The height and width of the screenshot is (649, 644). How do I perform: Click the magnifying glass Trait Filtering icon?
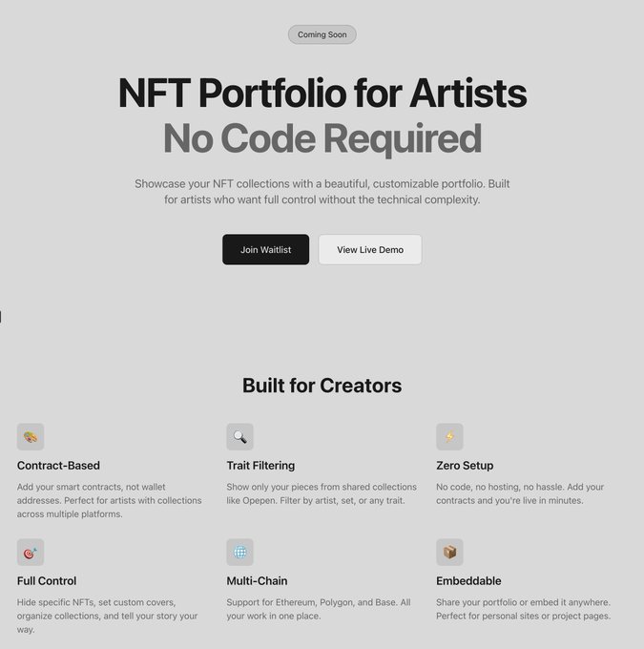[x=239, y=437]
